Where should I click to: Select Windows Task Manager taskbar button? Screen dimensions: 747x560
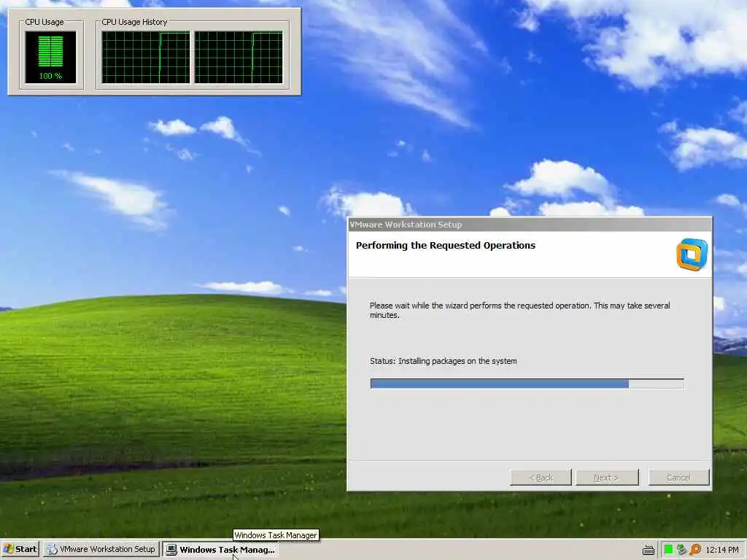(x=220, y=549)
